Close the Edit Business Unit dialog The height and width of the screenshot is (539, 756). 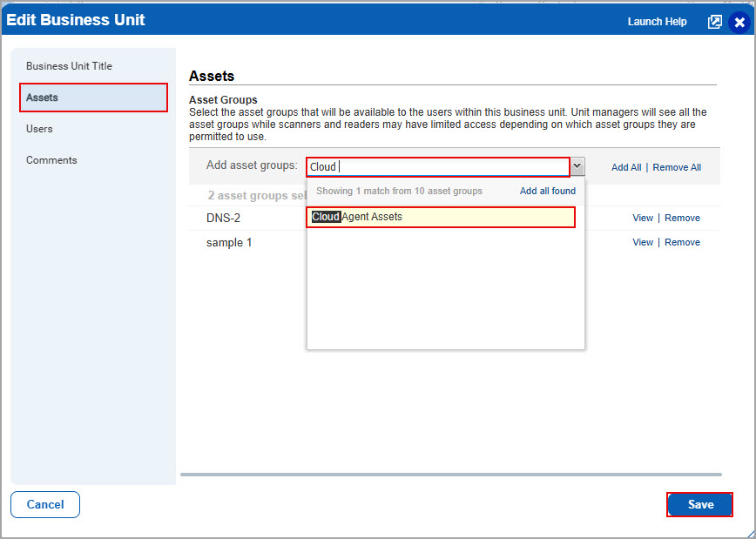pos(739,23)
